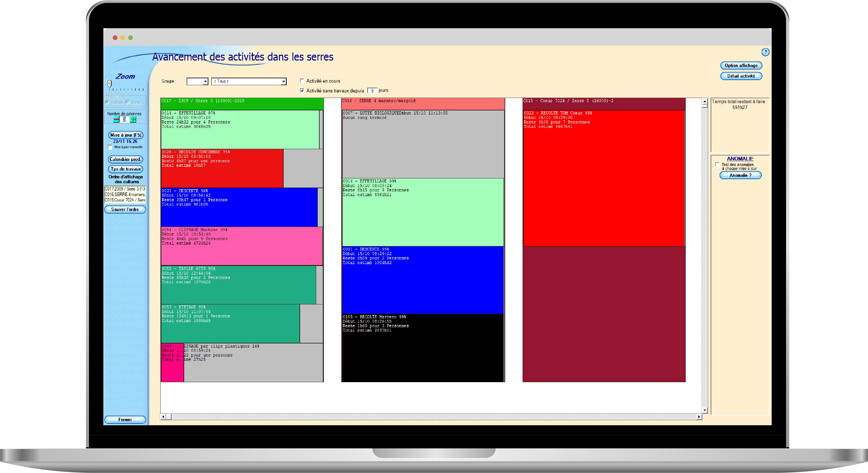868x473 pixels.
Task: Select 'C016:SERRE 4 marnero' in order list
Action: coord(125,195)
